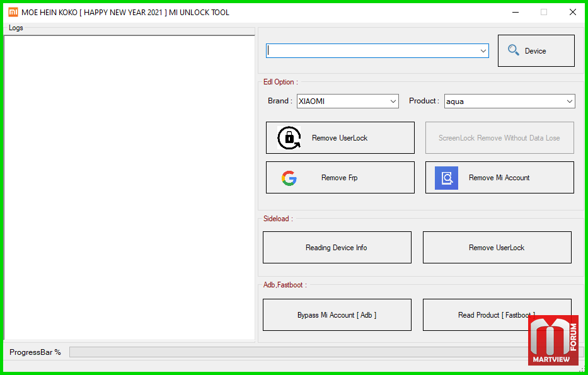The width and height of the screenshot is (588, 375).
Task: Click the Bypass Mi Account [ Adb ] button
Action: click(x=337, y=315)
